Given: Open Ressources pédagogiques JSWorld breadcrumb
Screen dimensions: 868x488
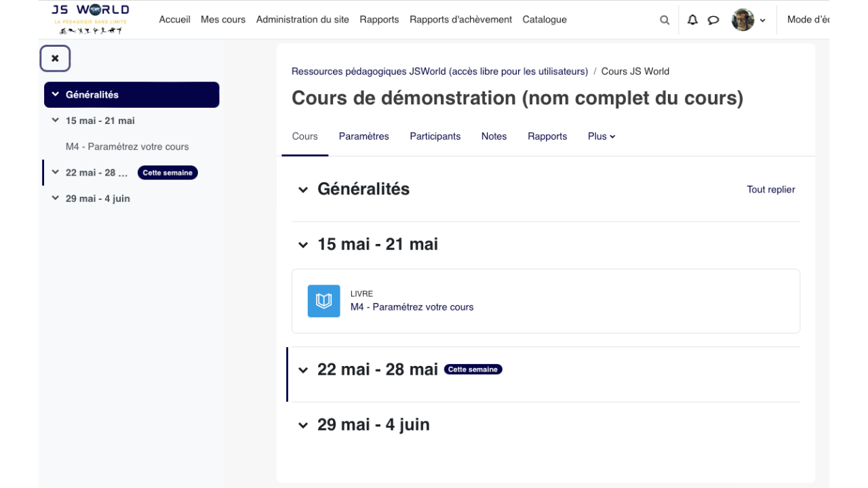Looking at the screenshot, I should (439, 71).
